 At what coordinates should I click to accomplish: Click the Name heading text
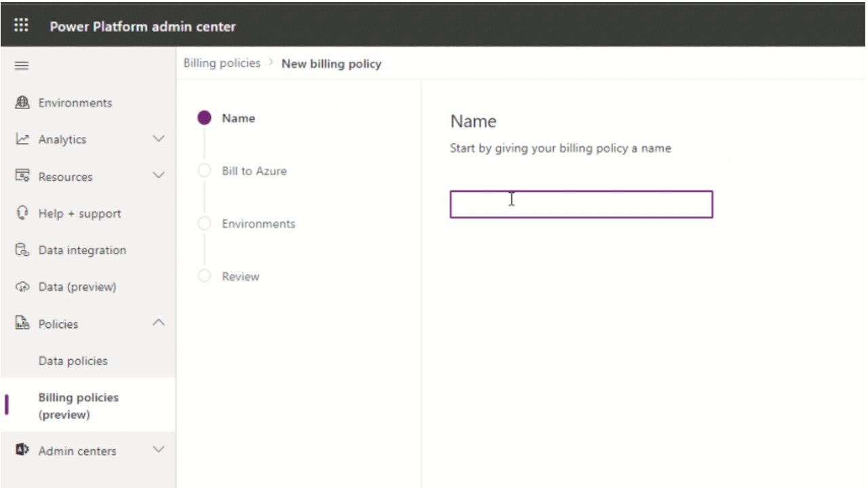(473, 121)
